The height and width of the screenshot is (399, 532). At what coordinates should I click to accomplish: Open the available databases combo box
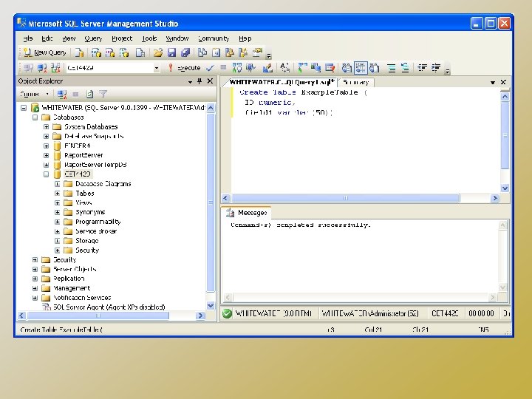point(113,68)
